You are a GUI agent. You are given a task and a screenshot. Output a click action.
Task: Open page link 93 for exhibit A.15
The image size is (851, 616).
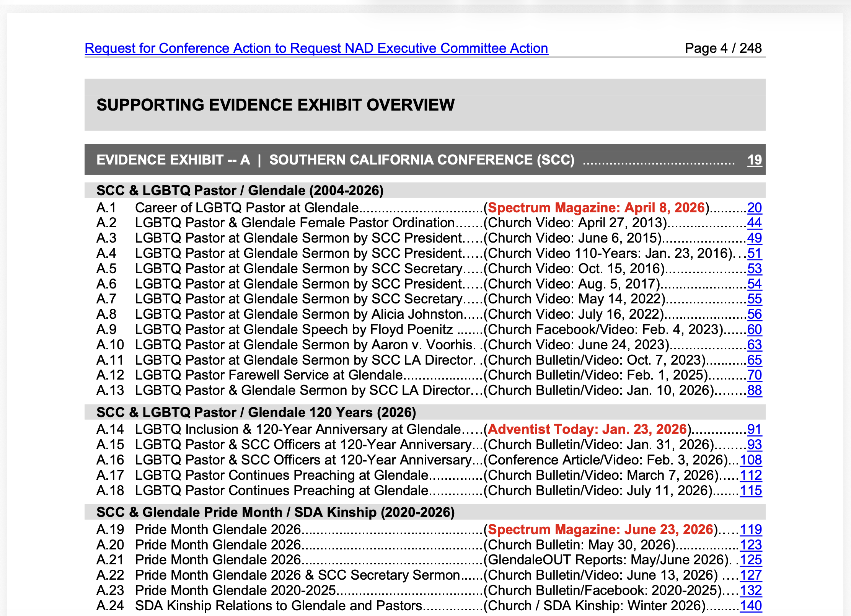(755, 445)
